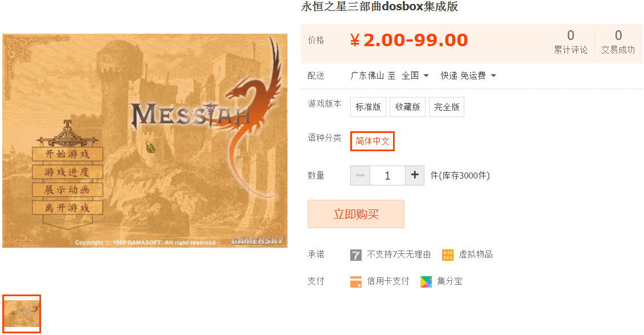
Task: Click the main Messiah product image
Action: click(145, 140)
